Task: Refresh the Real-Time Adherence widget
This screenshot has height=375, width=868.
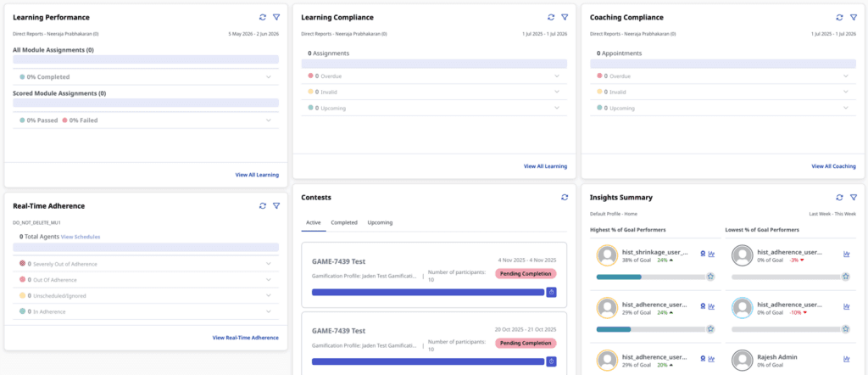Action: point(263,205)
